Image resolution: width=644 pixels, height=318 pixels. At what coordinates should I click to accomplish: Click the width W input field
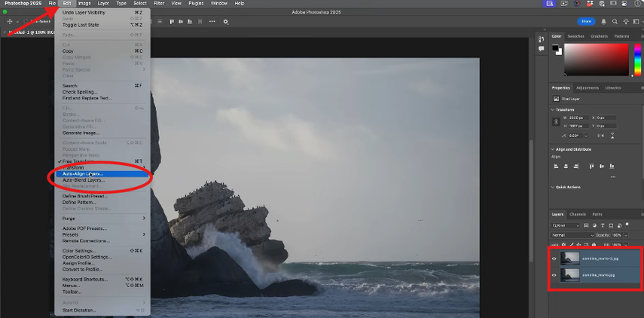click(x=578, y=118)
